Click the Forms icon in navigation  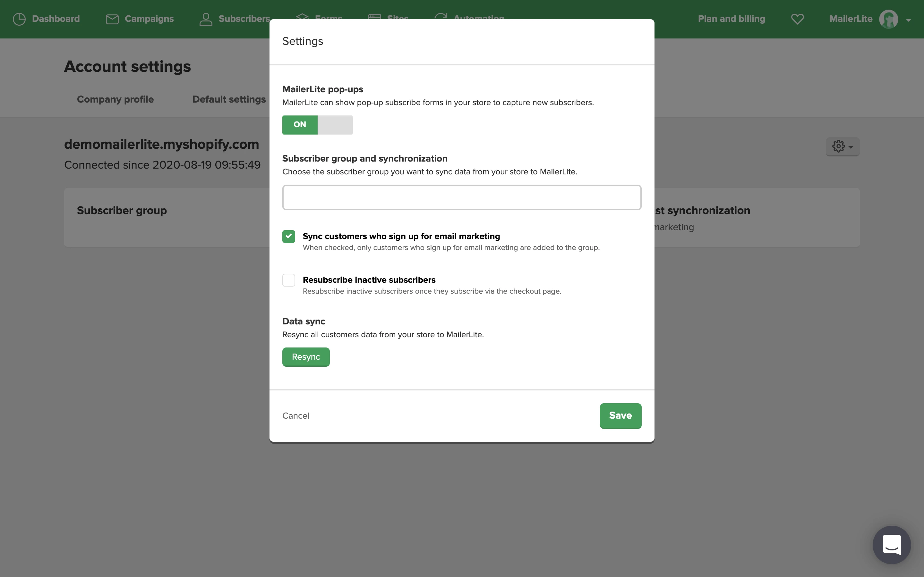point(302,16)
